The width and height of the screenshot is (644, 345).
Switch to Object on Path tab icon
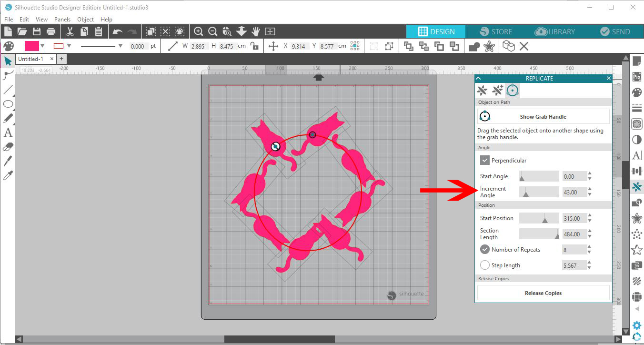click(x=513, y=90)
